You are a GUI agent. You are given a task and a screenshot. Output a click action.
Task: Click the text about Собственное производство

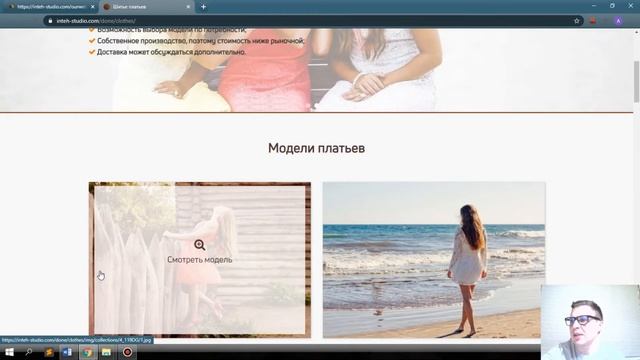pyautogui.click(x=200, y=41)
